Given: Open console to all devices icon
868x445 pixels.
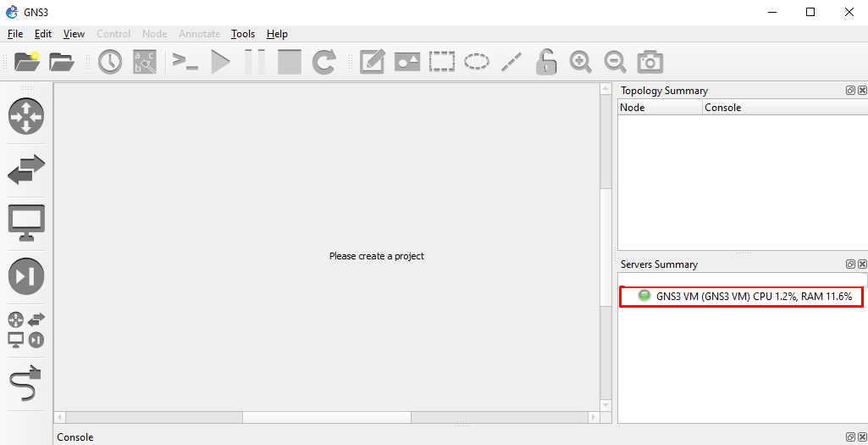Looking at the screenshot, I should click(185, 60).
